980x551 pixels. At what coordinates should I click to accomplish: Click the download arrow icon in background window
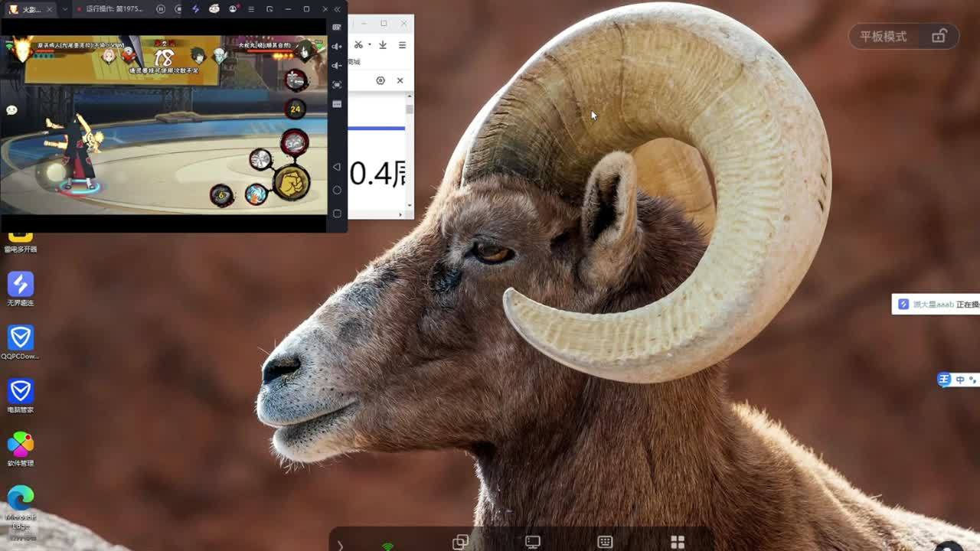[383, 45]
